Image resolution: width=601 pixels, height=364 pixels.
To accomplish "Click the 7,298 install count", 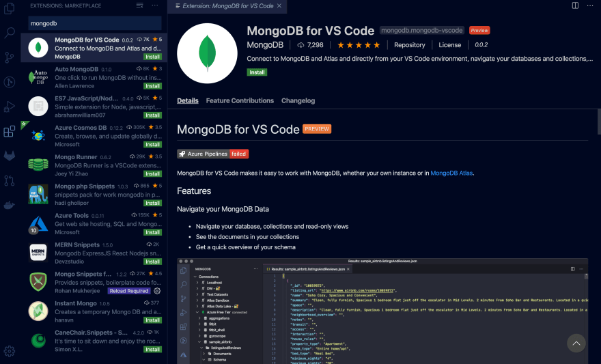I will 311,45.
